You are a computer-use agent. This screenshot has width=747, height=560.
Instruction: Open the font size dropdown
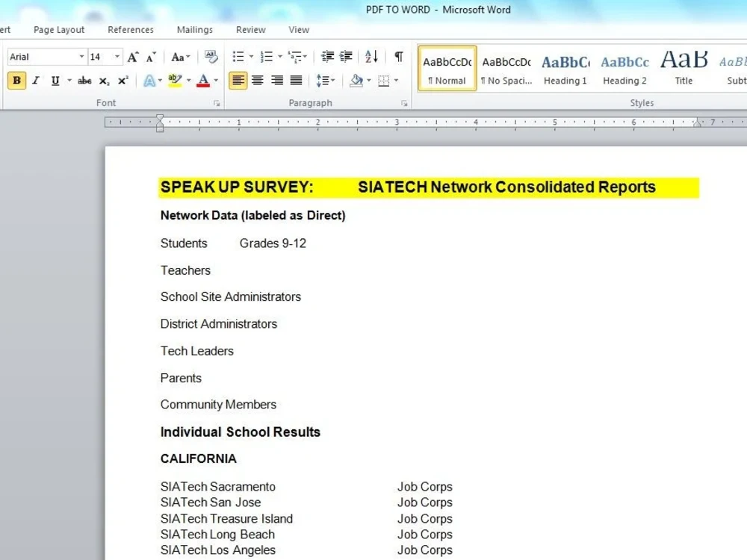(117, 57)
